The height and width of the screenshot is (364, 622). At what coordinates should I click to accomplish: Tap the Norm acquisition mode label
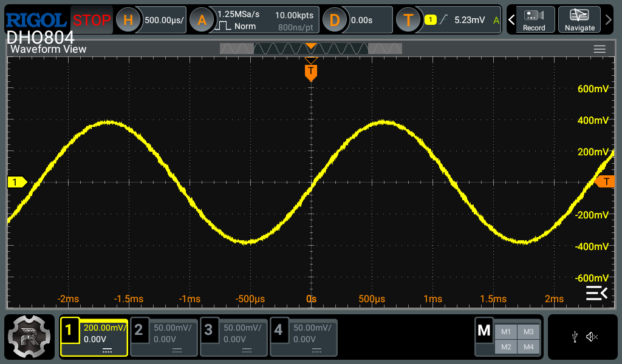(245, 26)
